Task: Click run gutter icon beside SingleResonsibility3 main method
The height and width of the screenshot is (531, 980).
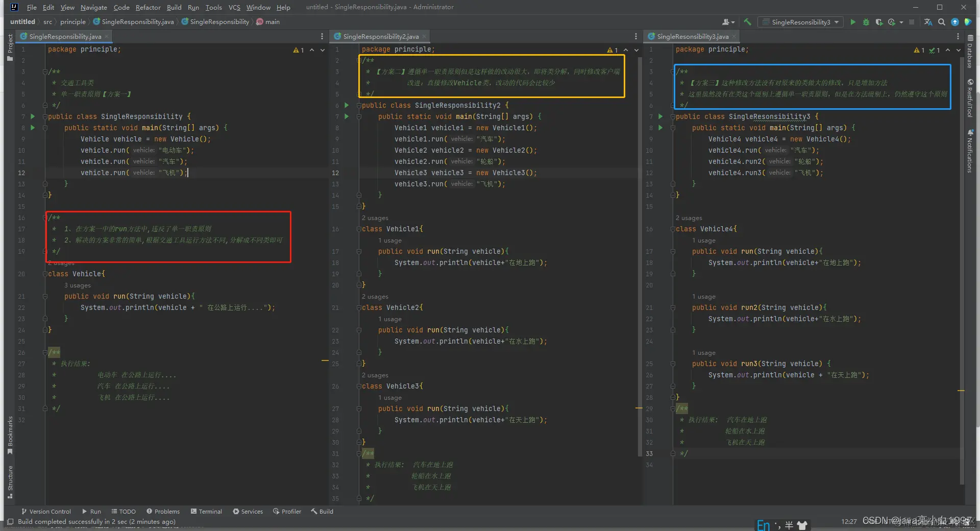Action: point(660,128)
